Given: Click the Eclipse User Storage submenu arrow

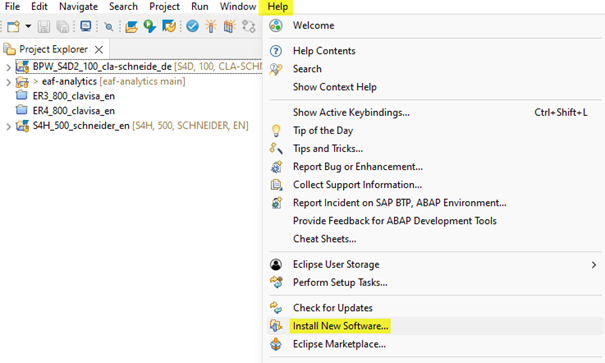Looking at the screenshot, I should [593, 265].
